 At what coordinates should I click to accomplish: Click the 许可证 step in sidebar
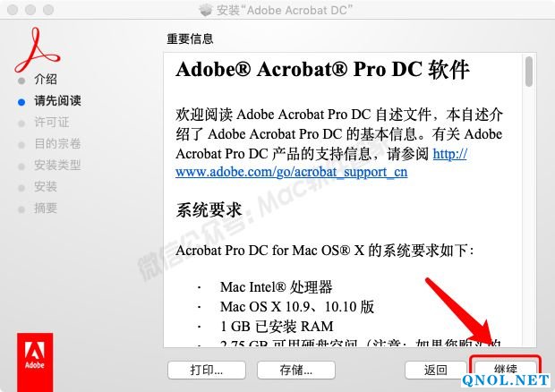(x=52, y=123)
